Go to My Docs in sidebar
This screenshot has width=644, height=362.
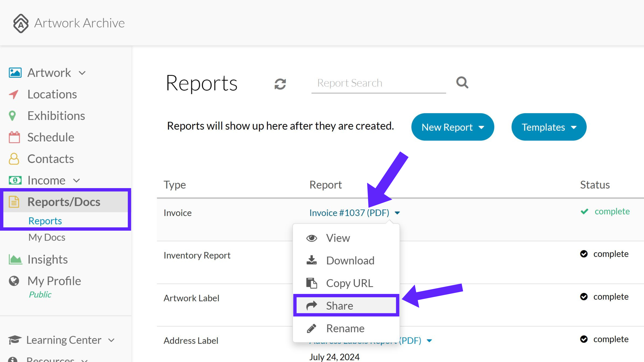click(x=47, y=237)
